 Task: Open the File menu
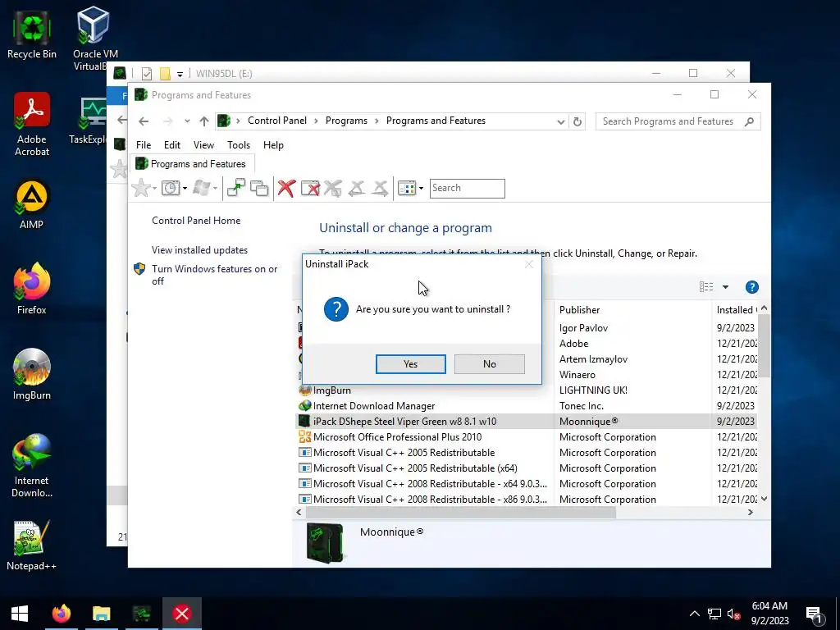click(144, 145)
